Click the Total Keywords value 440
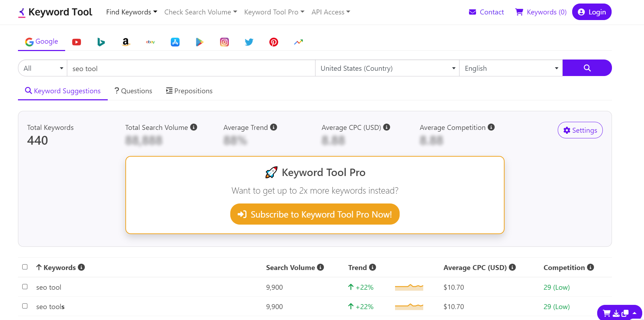 (x=37, y=140)
